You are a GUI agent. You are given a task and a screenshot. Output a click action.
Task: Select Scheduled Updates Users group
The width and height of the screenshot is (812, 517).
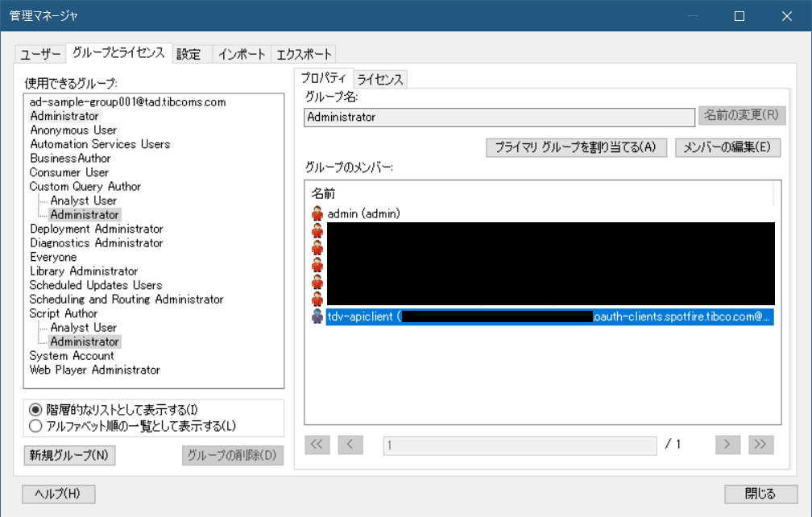tap(96, 285)
